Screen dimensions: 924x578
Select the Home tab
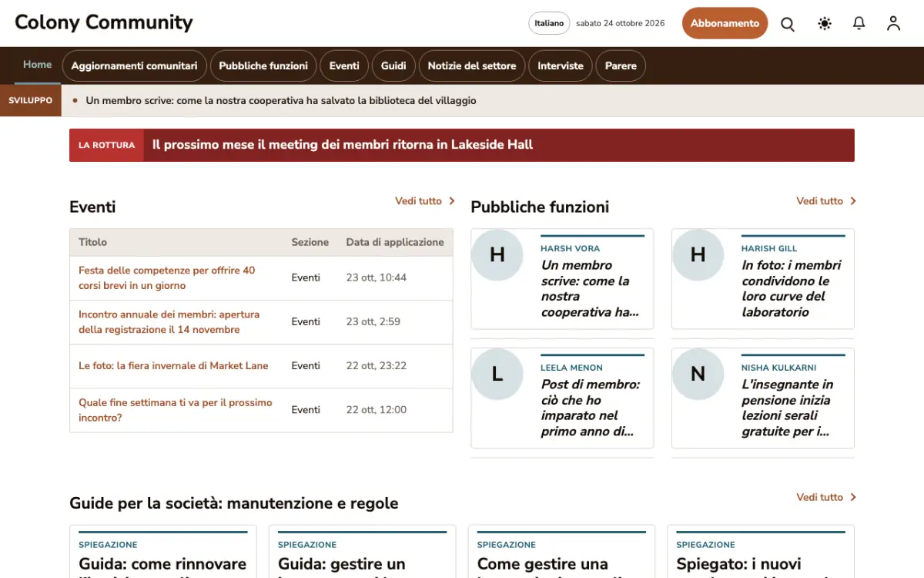pyautogui.click(x=38, y=65)
